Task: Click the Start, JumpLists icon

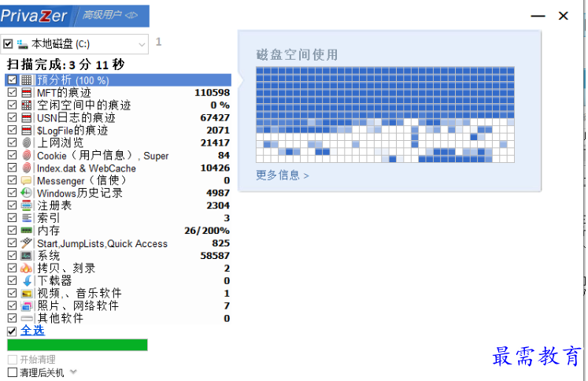Action: [26, 243]
